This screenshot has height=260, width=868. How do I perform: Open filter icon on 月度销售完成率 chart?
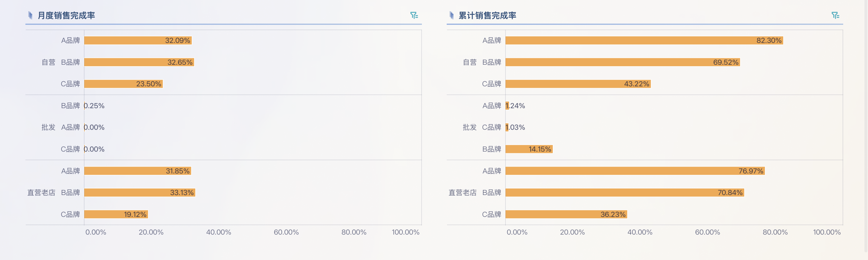[x=414, y=15]
